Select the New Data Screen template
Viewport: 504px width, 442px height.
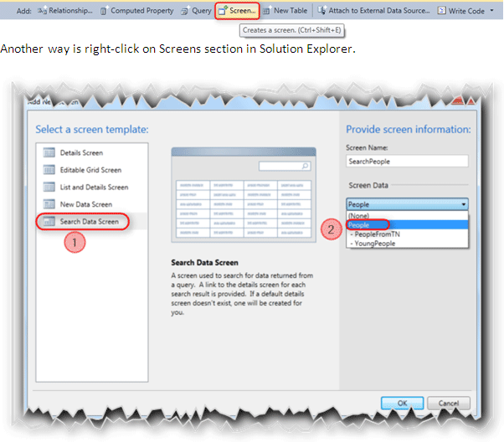pos(91,204)
